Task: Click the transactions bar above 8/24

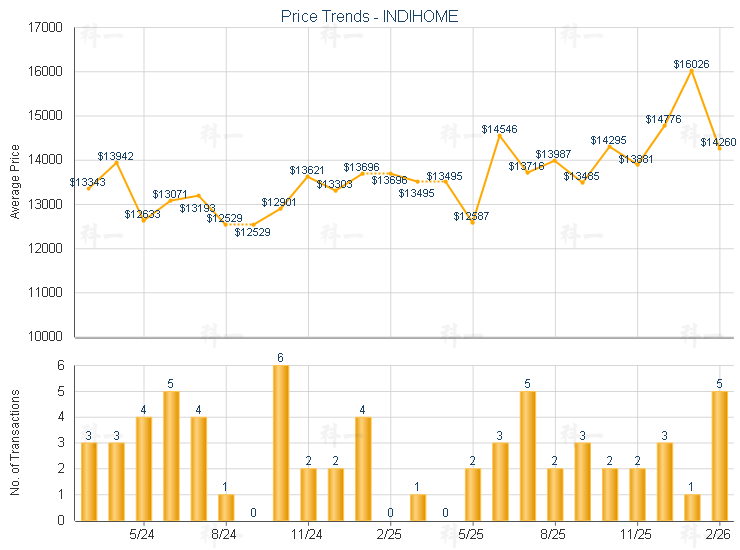Action: coord(226,507)
